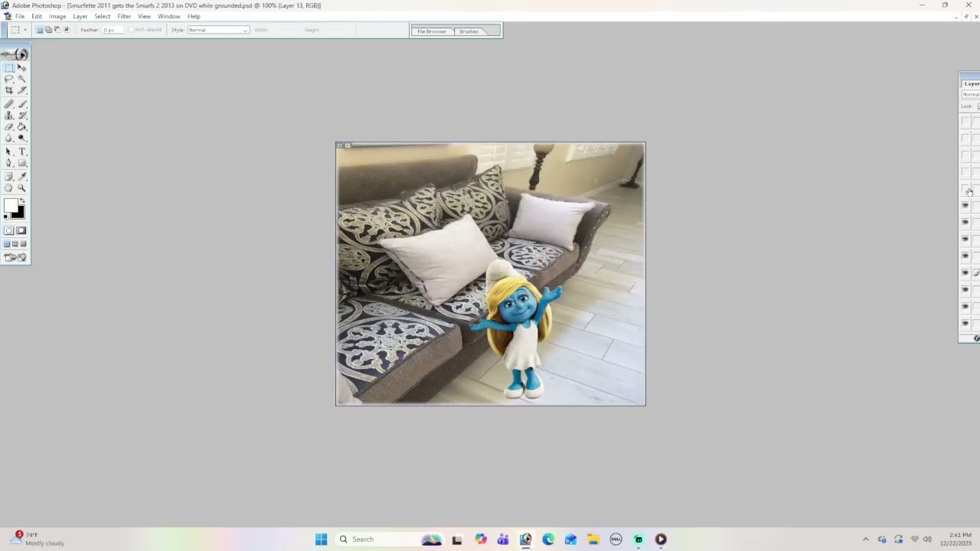Open Microsoft Edge from the taskbar
980x551 pixels.
pos(548,540)
